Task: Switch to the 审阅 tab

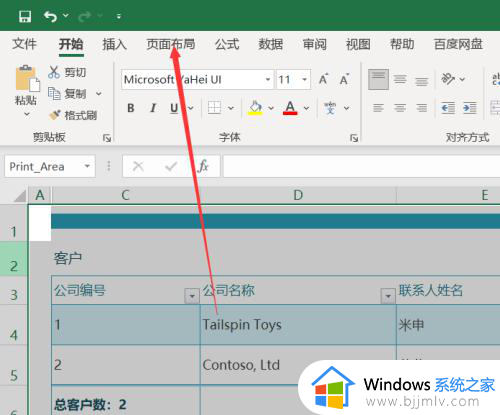Action: coord(314,44)
